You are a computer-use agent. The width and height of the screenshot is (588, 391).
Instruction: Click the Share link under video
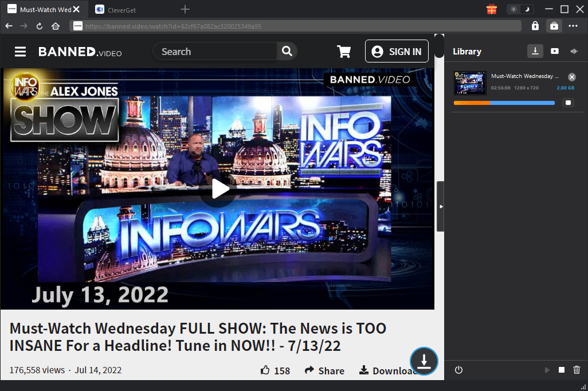[324, 371]
